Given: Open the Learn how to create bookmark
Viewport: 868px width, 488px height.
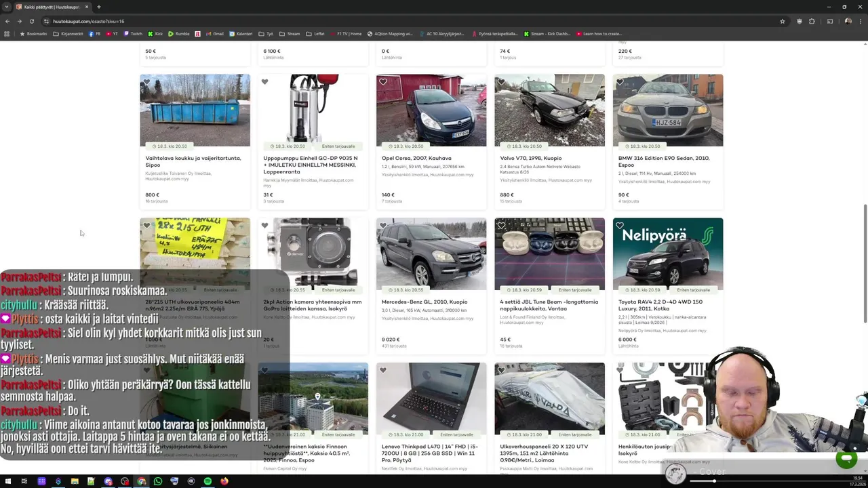Looking at the screenshot, I should tap(598, 34).
